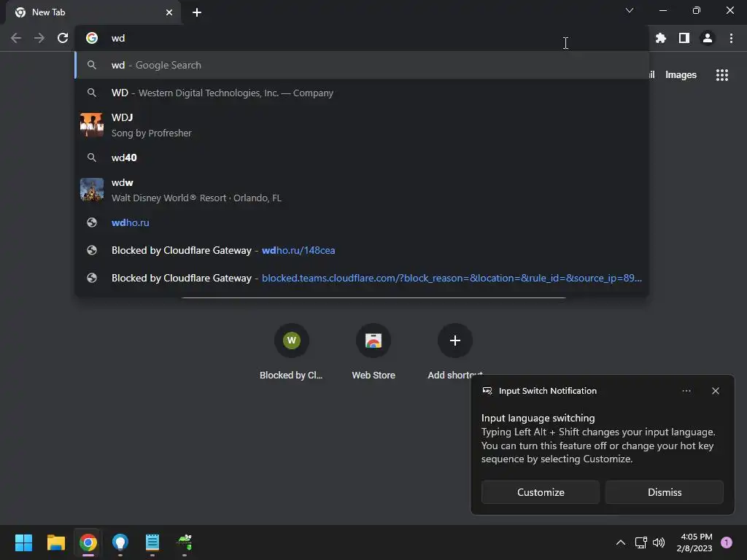747x560 pixels.
Task: Select 'wd - Google Search' suggestion
Action: pyautogui.click(x=362, y=65)
